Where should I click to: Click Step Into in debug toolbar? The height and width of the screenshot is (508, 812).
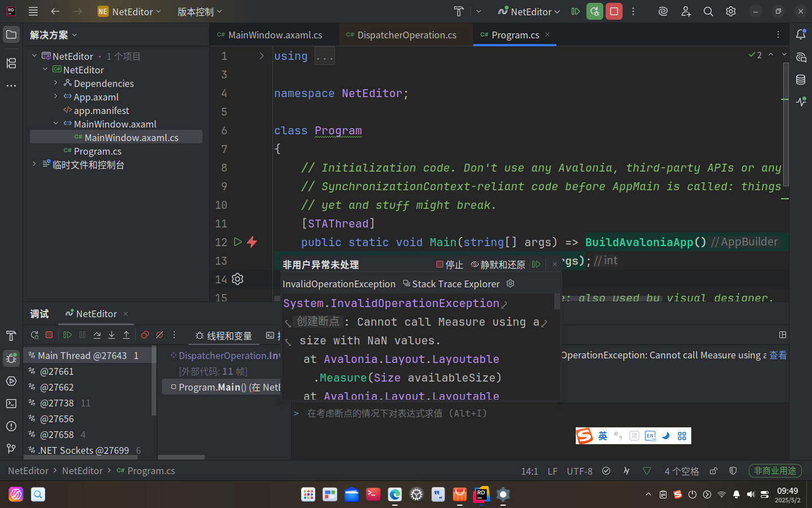[x=112, y=335]
